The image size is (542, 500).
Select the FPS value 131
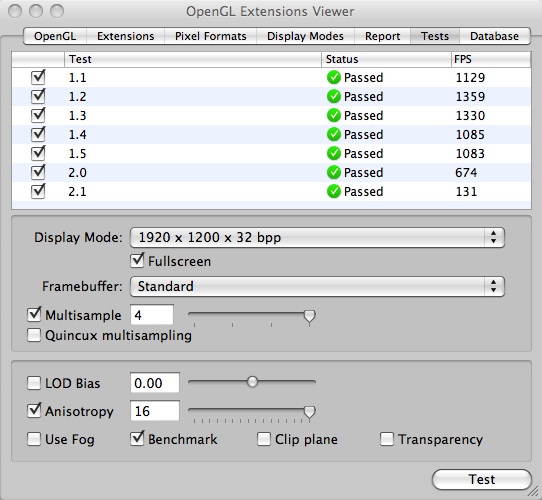[x=466, y=192]
